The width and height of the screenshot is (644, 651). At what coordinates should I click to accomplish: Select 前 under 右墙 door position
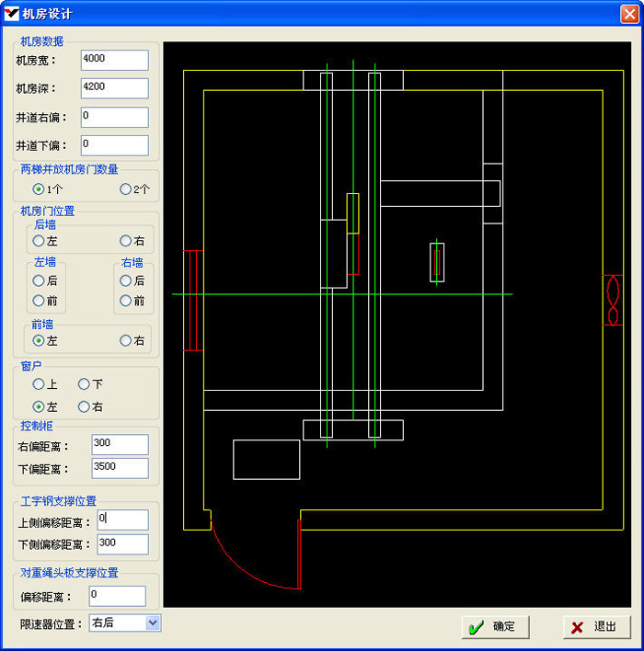126,301
